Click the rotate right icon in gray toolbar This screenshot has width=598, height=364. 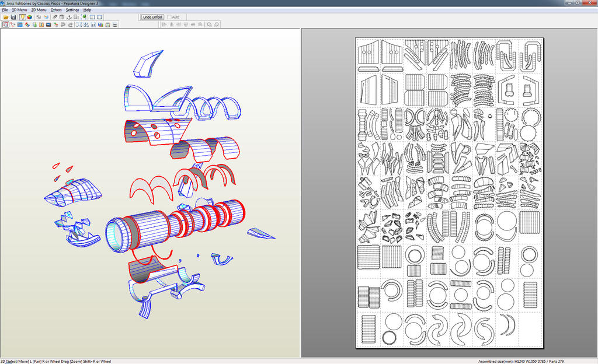click(216, 24)
